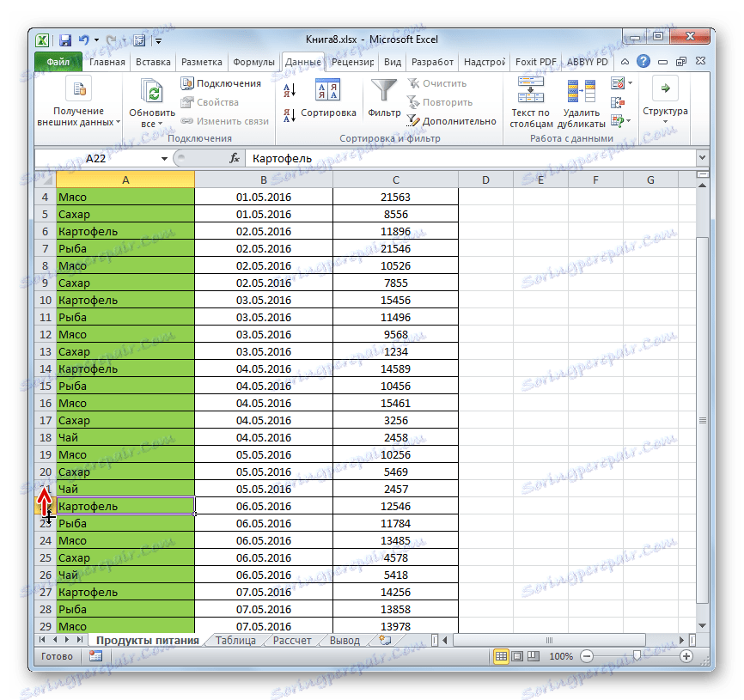Click the Save icon in quick access toolbar
The height and width of the screenshot is (700, 744).
[x=65, y=40]
